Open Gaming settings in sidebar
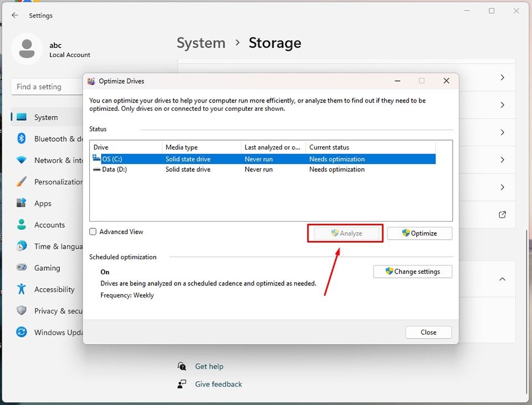This screenshot has width=532, height=405. tap(47, 268)
